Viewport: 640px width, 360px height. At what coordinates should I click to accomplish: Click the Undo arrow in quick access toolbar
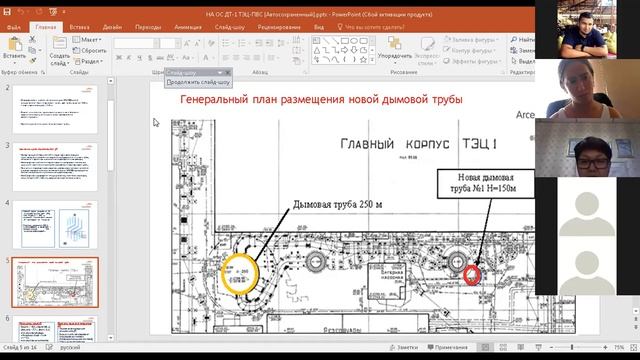(20, 12)
